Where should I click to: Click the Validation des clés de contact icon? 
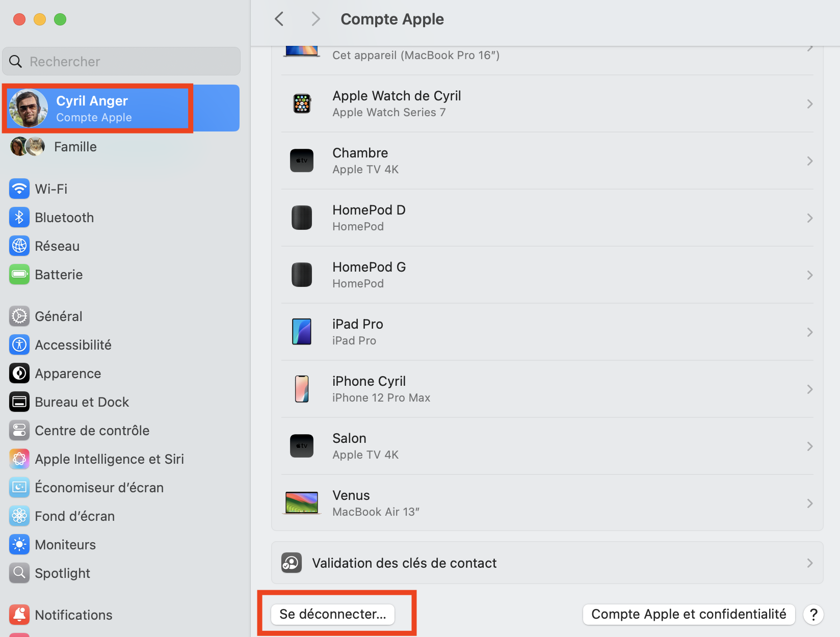[292, 563]
